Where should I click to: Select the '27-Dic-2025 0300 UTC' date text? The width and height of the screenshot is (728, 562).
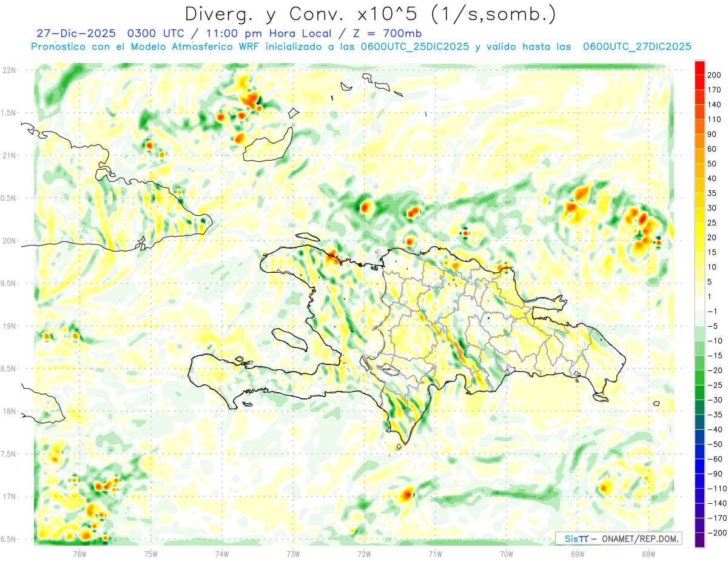(106, 33)
